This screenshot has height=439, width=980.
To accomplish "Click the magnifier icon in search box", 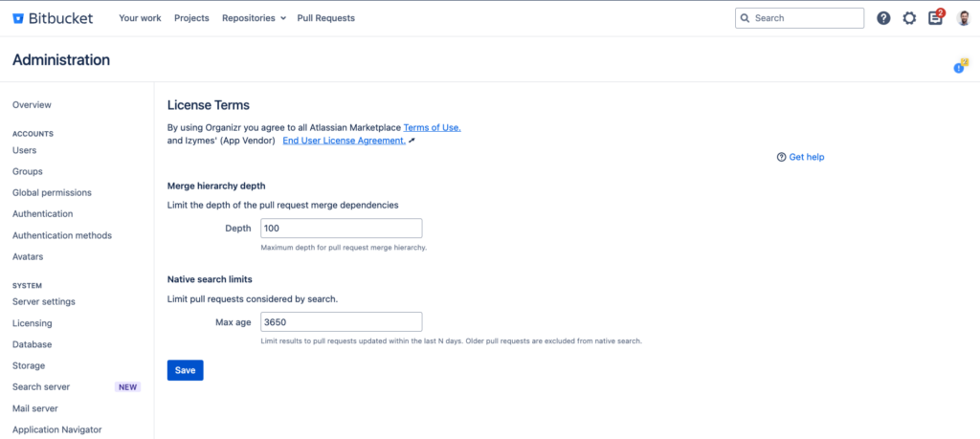I will pos(746,18).
